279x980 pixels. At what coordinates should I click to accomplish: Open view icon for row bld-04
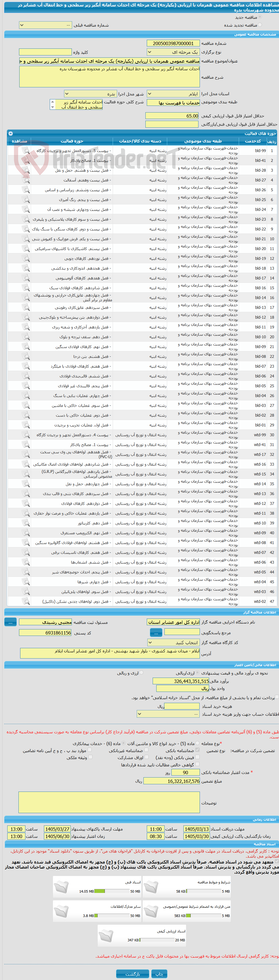[25, 396]
